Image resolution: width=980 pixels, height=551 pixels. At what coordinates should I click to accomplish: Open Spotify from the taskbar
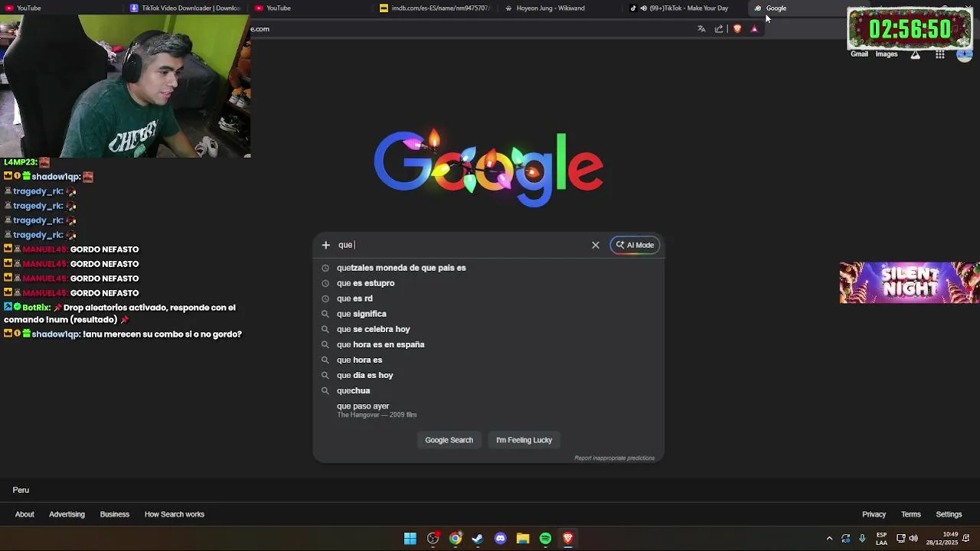pos(545,539)
